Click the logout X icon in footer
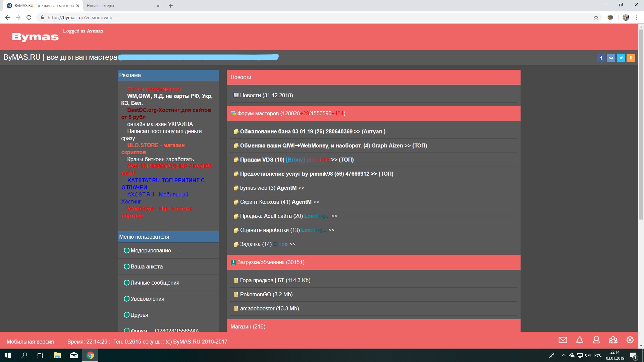Screen dimensions: 644x362 630,340
